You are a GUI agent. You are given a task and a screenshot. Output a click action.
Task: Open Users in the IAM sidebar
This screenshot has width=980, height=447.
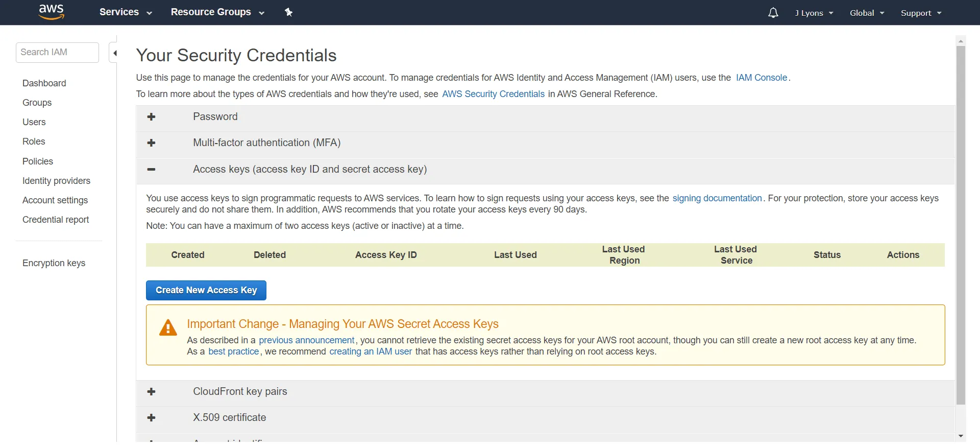(34, 122)
